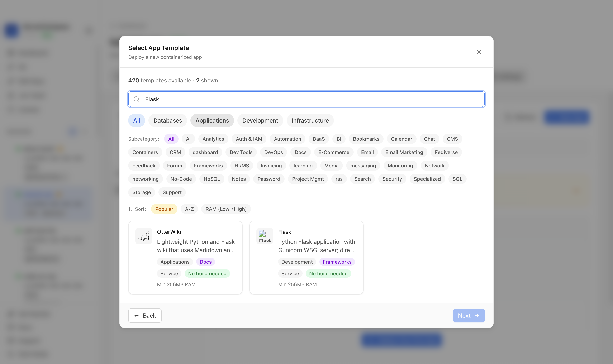Click the sort arrows icon
613x364 pixels.
pyautogui.click(x=131, y=209)
